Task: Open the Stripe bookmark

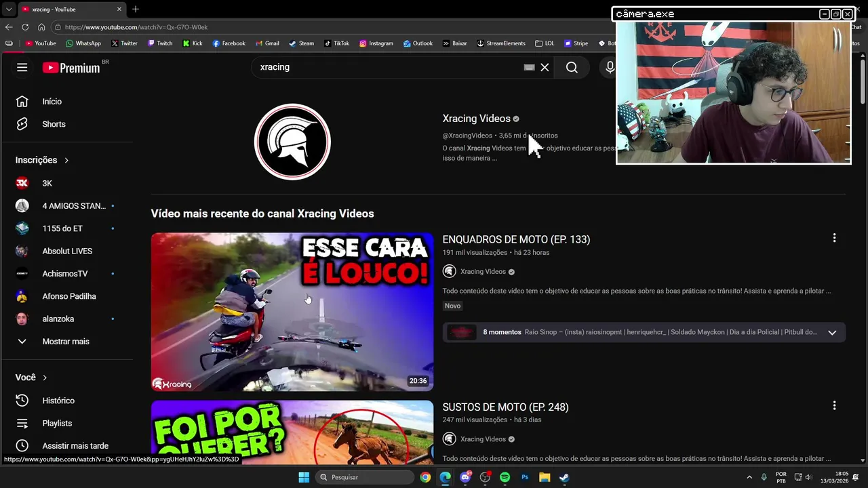Action: 576,43
